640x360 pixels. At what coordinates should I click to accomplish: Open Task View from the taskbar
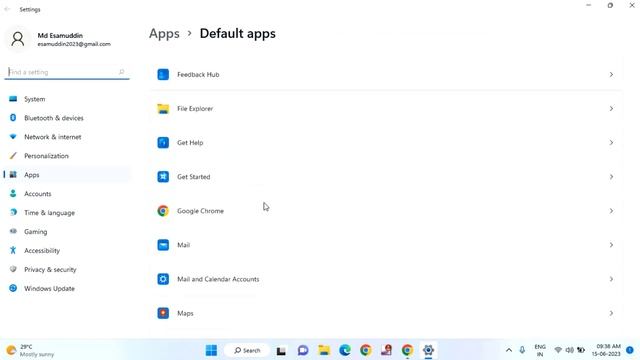point(281,351)
